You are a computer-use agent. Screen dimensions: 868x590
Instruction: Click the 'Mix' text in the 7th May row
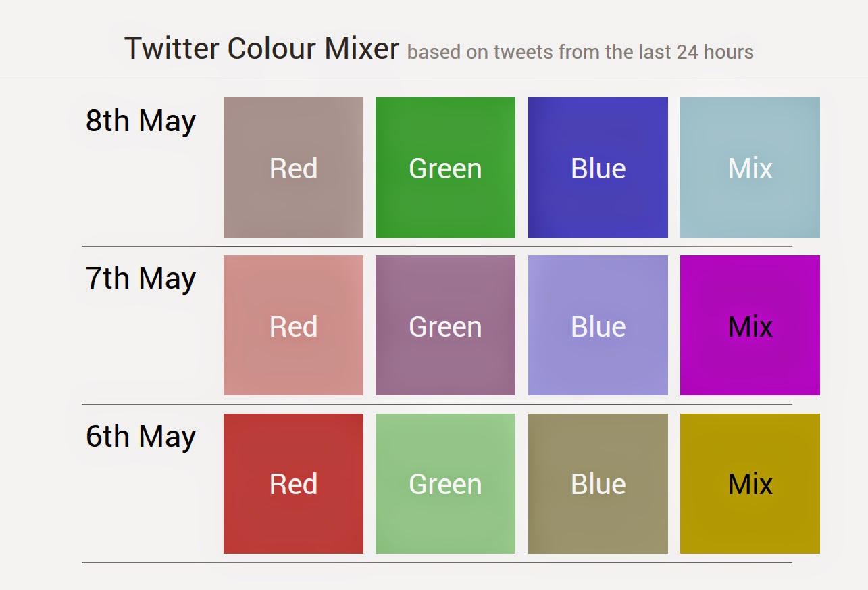pos(750,327)
